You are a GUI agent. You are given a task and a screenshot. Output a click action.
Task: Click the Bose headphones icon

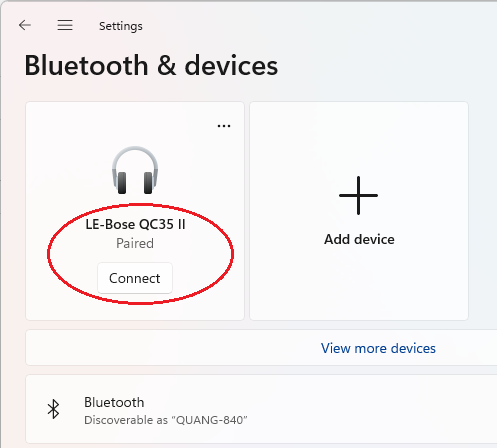coord(135,170)
